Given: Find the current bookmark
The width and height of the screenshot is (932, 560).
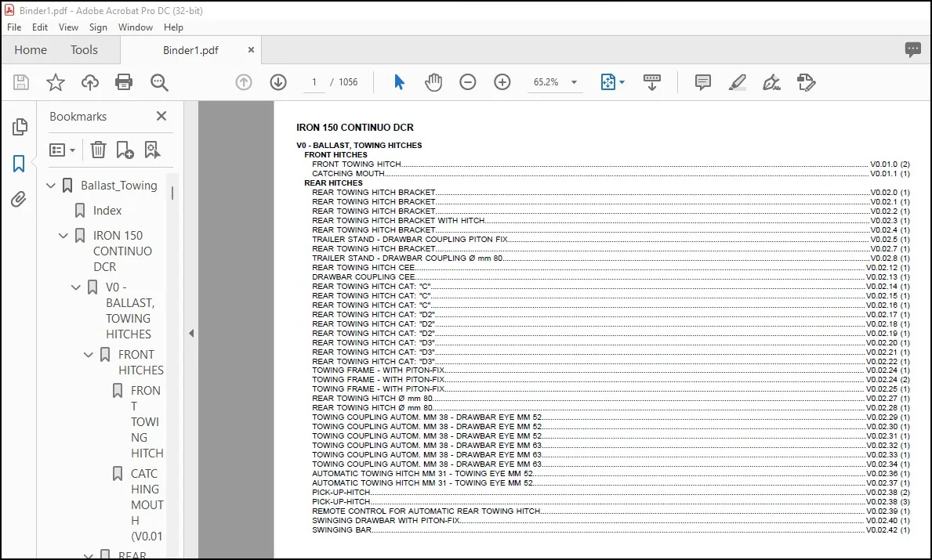Looking at the screenshot, I should (x=152, y=150).
